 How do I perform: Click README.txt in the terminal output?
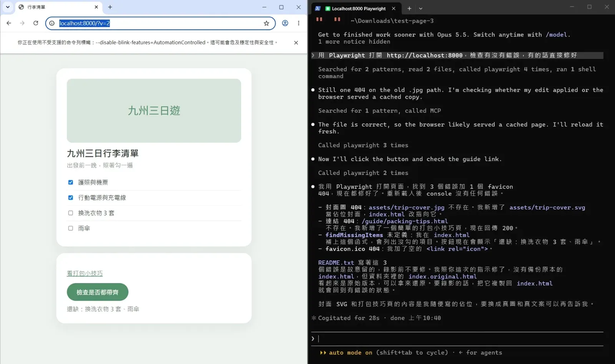click(336, 263)
